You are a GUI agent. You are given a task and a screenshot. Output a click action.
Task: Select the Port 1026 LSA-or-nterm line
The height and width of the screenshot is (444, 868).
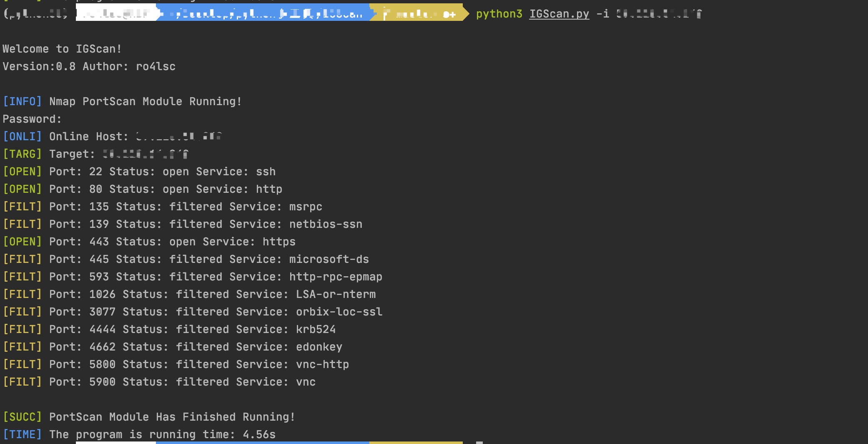(189, 294)
